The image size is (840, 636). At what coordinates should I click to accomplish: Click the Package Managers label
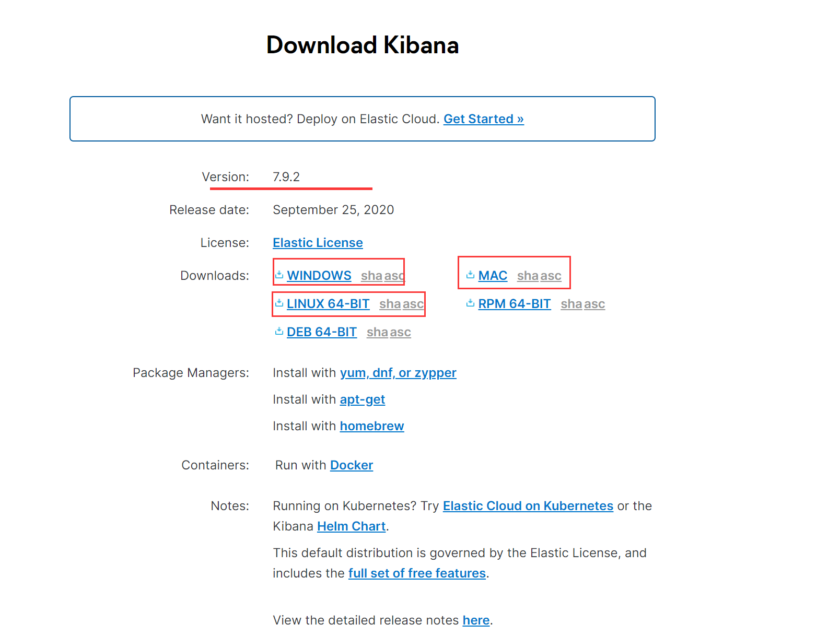pos(191,373)
